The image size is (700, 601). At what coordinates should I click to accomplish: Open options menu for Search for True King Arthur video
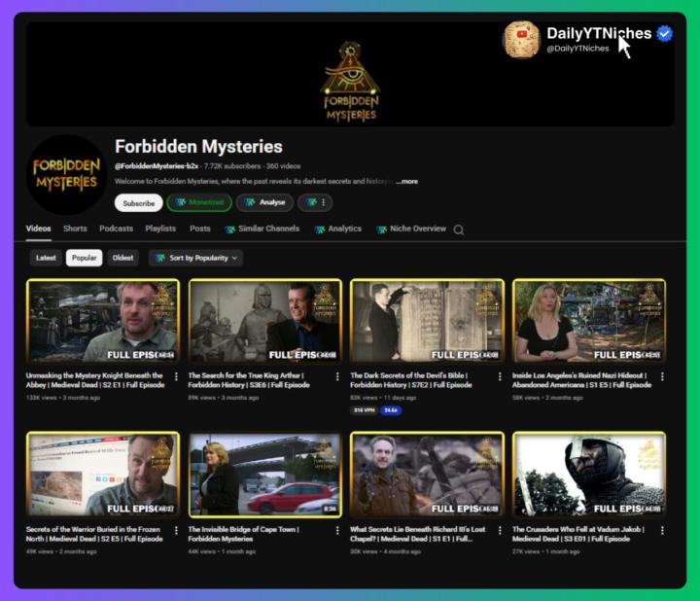point(337,376)
